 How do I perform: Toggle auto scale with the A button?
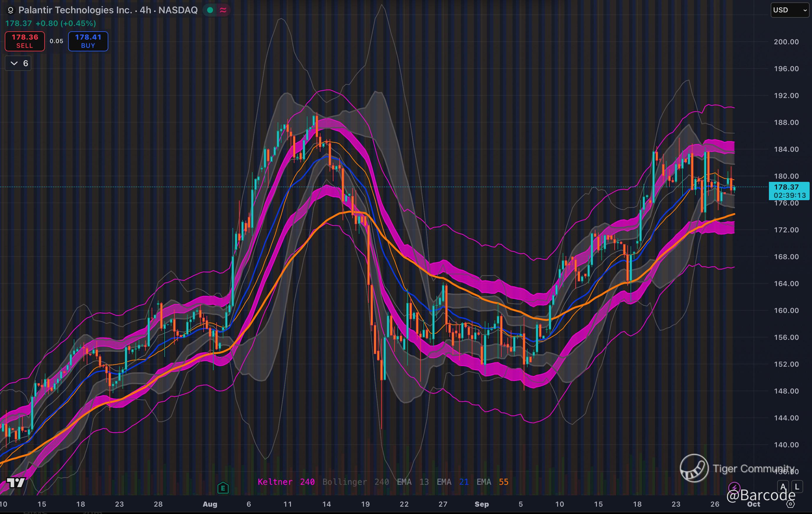783,487
